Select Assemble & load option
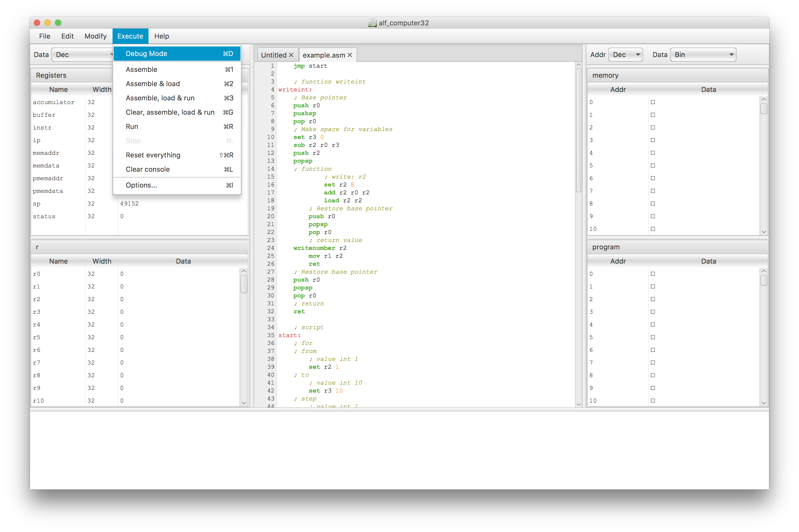 pyautogui.click(x=177, y=84)
